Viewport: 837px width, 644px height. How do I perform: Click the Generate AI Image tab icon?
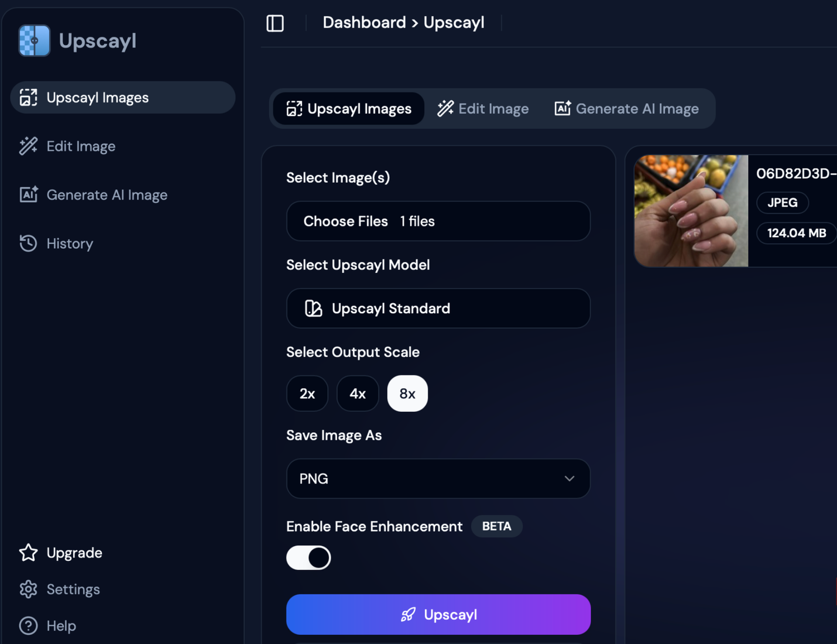pyautogui.click(x=562, y=108)
